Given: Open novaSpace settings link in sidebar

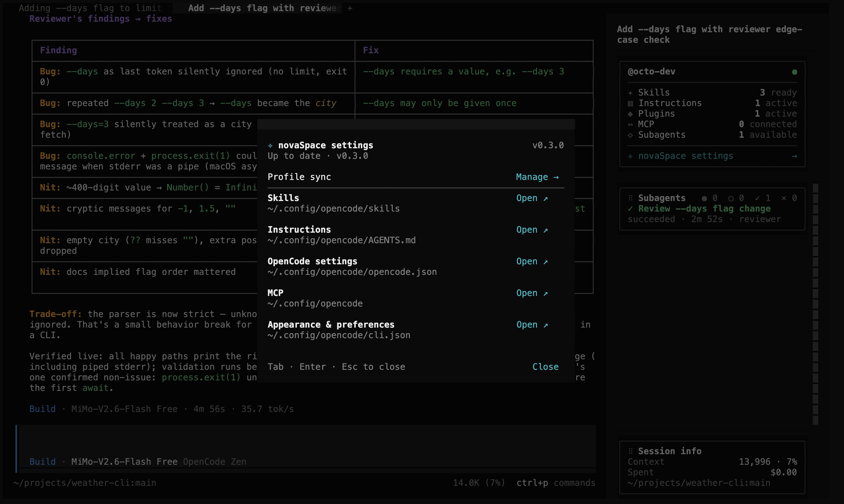Looking at the screenshot, I should (x=685, y=156).
